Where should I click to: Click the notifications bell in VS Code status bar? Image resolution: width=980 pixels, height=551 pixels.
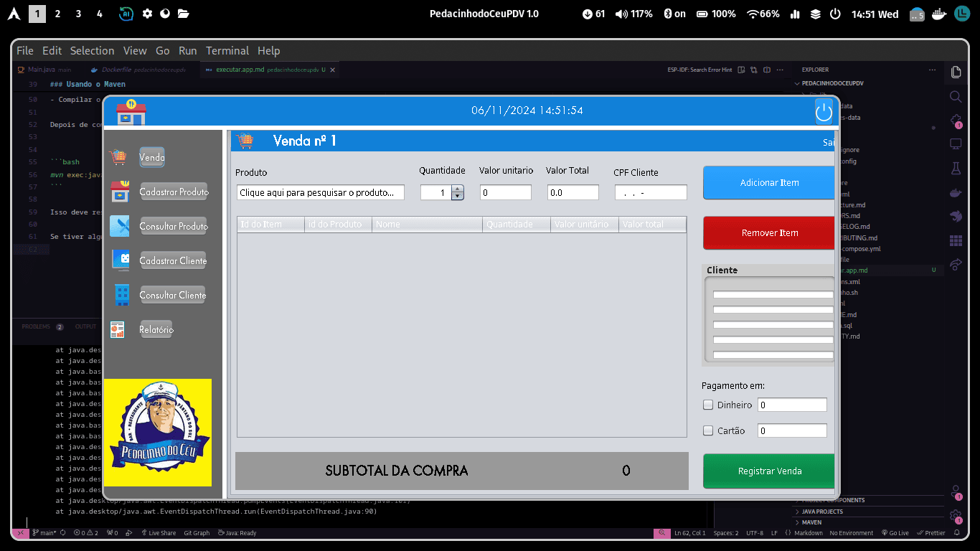point(956,533)
